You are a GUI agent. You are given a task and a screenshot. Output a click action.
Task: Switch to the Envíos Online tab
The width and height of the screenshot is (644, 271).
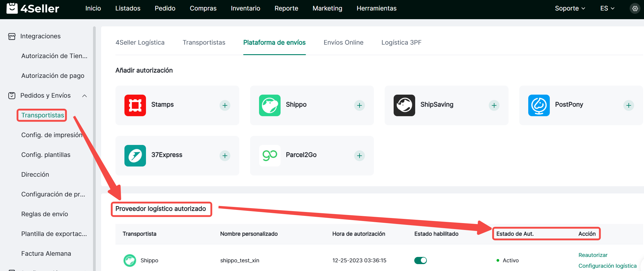343,43
